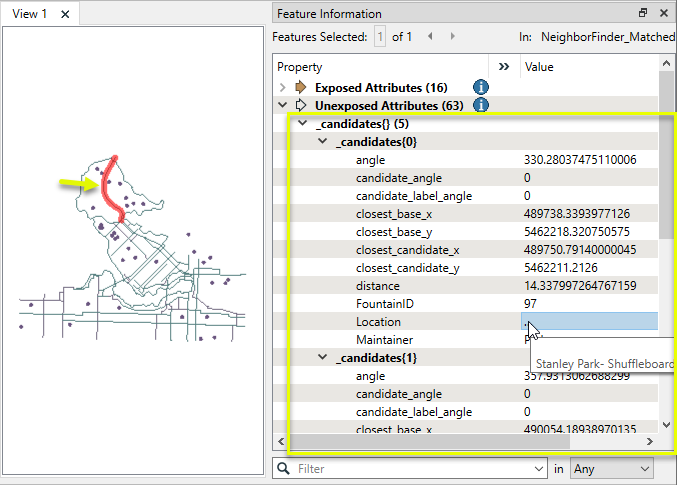Click the info icon beside Unexposed Attributes
The height and width of the screenshot is (485, 677).
480,105
